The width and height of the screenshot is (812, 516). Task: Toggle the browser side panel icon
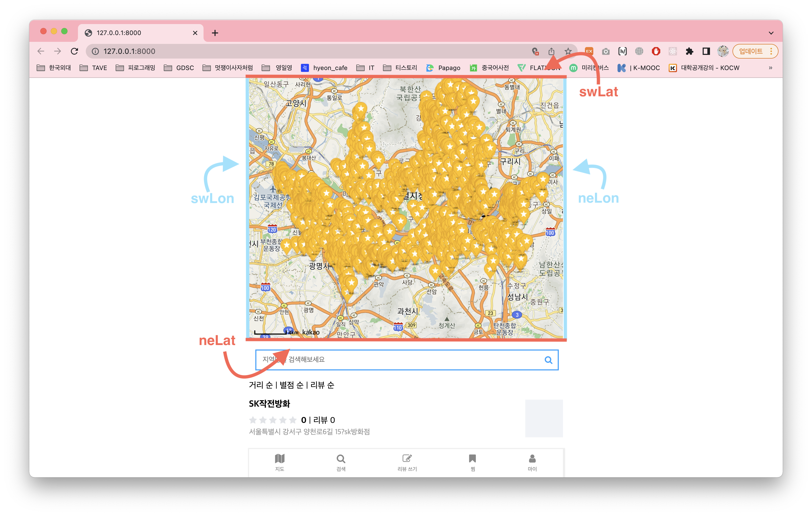pyautogui.click(x=706, y=51)
